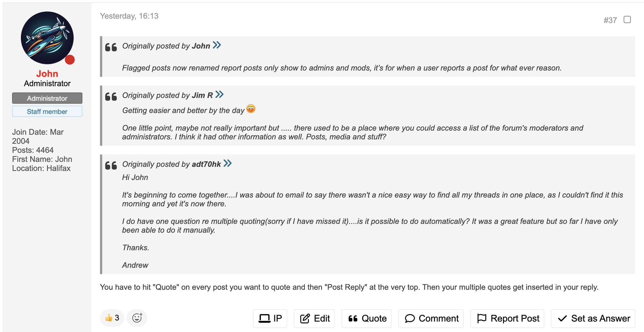Click the quotation mark icon beside adt70hk quote
This screenshot has height=332, width=644.
[111, 165]
